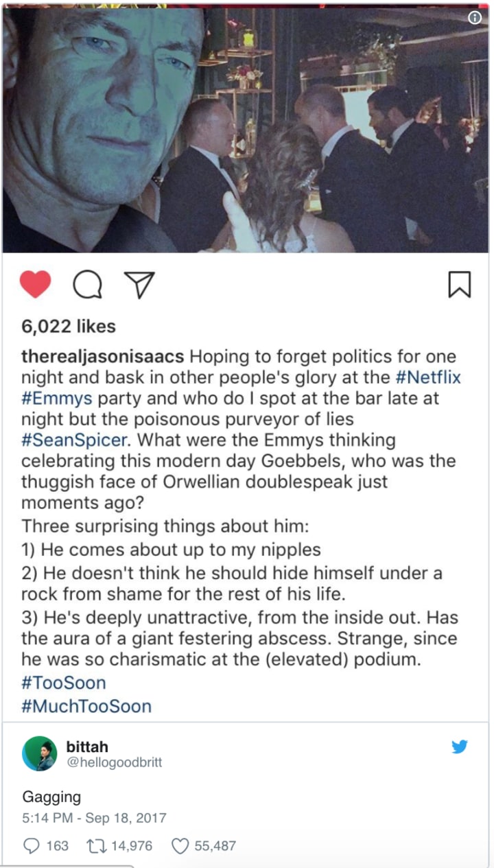Open the Twitter bird icon

[x=460, y=747]
